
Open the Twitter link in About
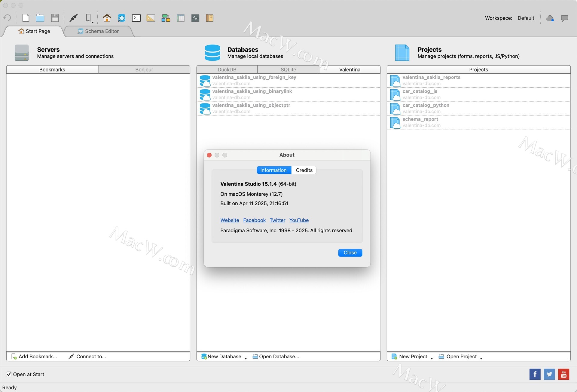[277, 220]
